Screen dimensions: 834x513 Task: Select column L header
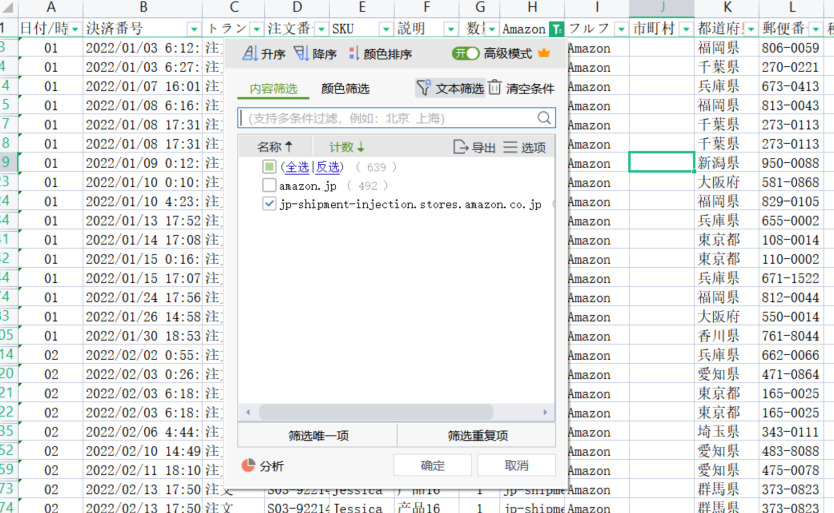tap(792, 7)
